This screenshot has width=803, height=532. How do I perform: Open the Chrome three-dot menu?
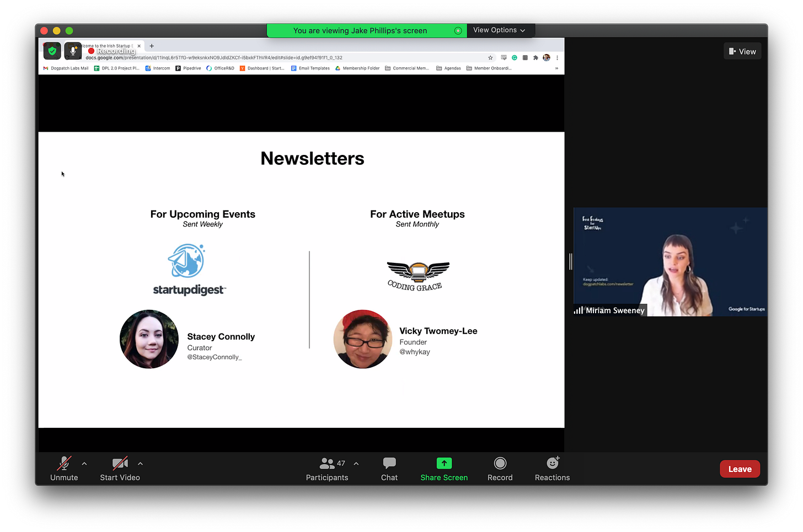tap(557, 57)
